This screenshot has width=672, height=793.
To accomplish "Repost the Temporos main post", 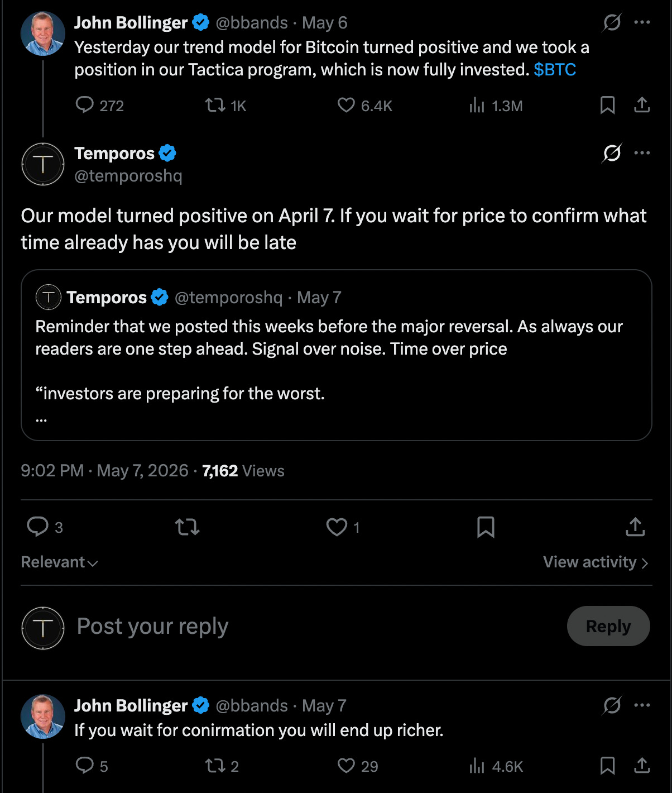I will click(x=187, y=527).
